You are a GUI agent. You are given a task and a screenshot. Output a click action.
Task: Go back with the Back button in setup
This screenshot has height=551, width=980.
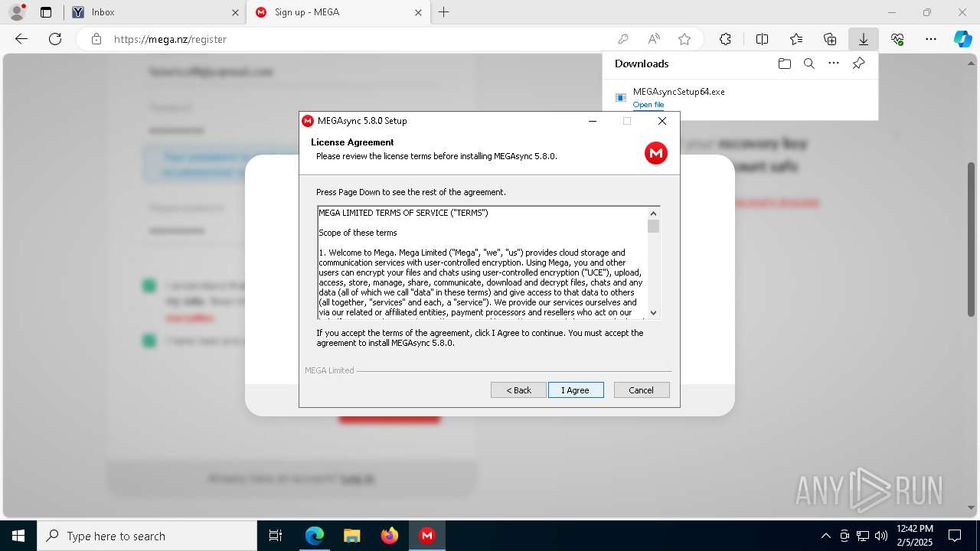(518, 390)
